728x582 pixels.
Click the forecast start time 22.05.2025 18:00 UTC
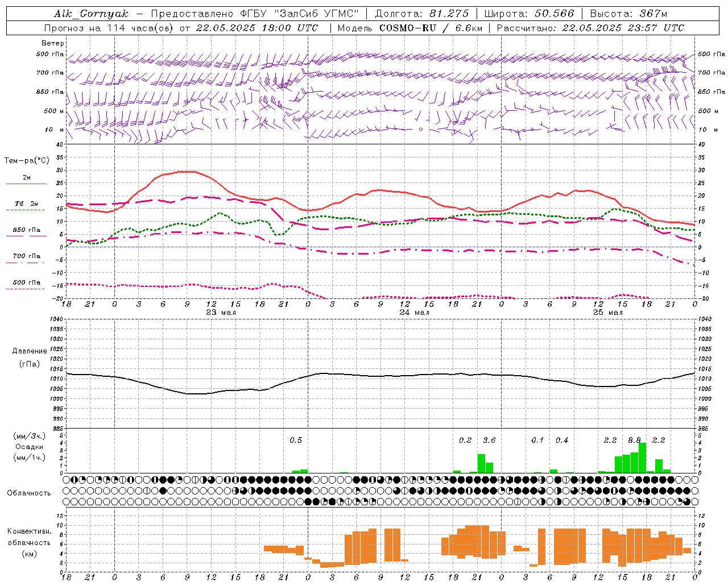tap(257, 28)
